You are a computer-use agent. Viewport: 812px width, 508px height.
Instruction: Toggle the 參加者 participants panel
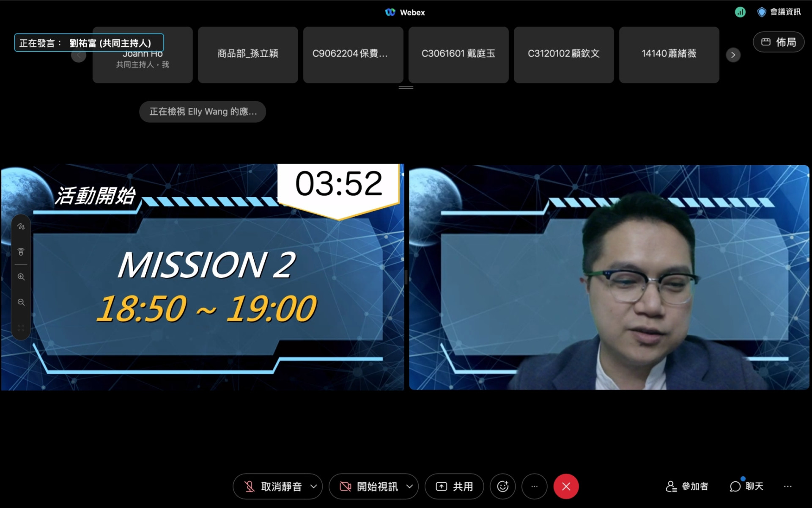[687, 486]
